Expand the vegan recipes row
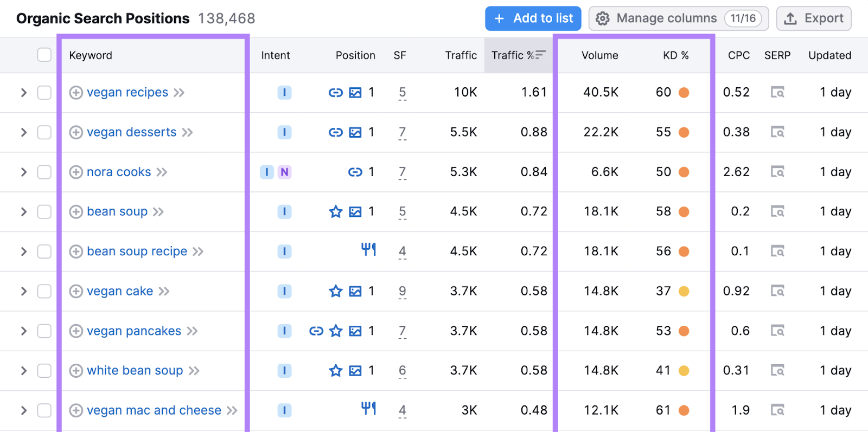Viewport: 868px width, 432px height. (23, 93)
